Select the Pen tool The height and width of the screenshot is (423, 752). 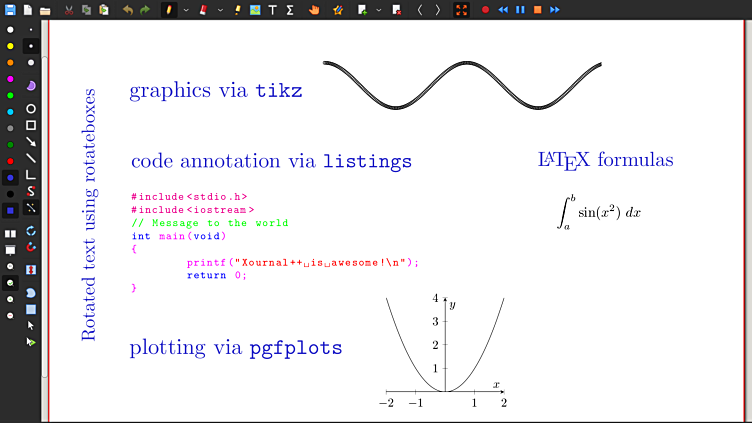tap(168, 10)
